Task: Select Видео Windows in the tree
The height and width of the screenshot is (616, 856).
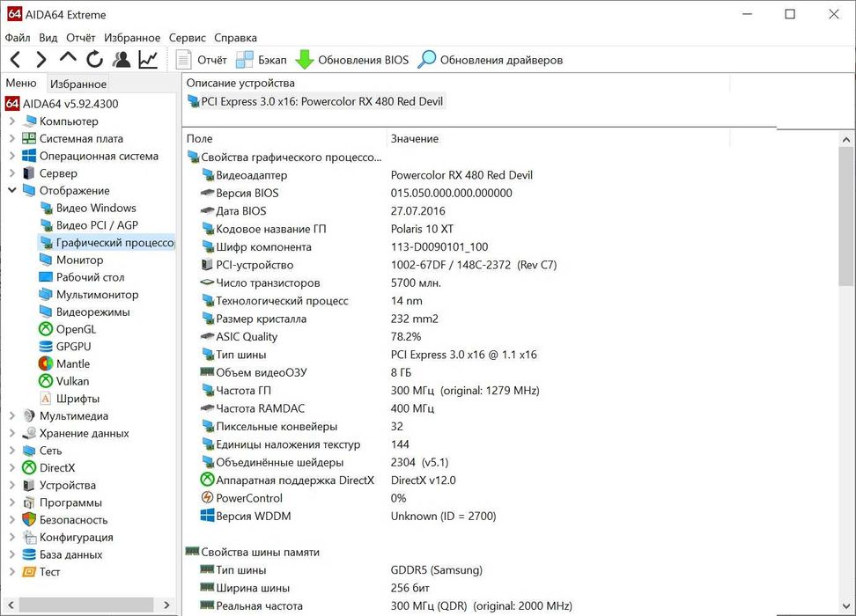Action: [x=88, y=208]
